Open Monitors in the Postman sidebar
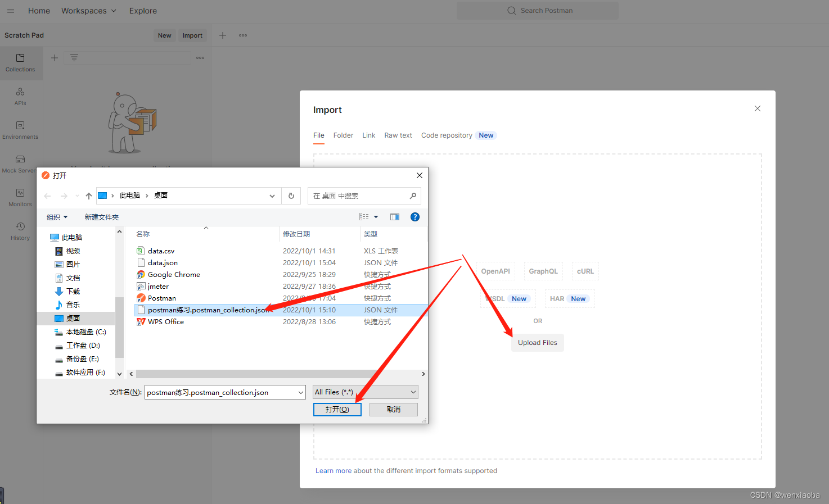 pos(20,198)
